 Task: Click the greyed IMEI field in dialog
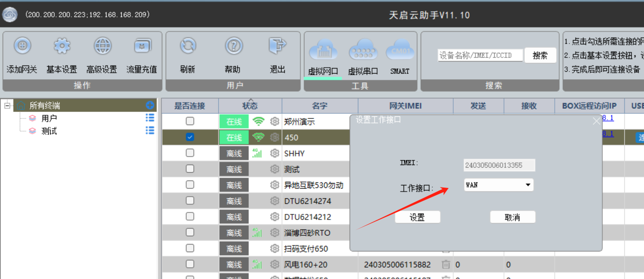(499, 165)
